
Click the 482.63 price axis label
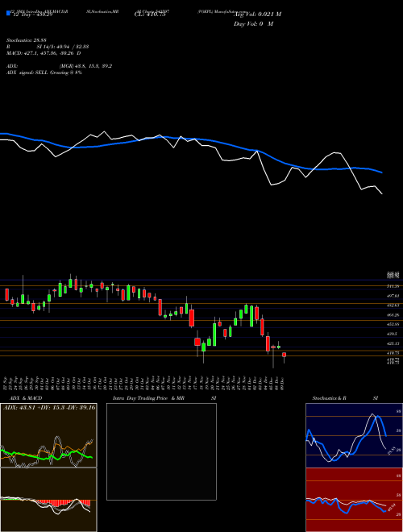[x=393, y=305]
